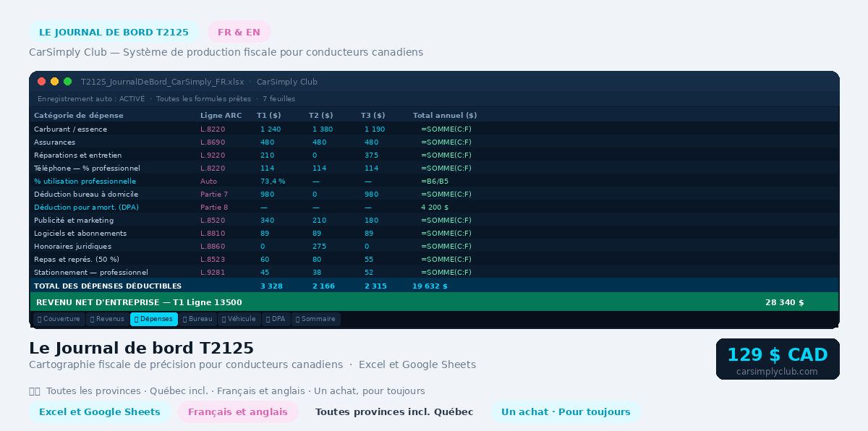The image size is (868, 431).
Task: Click the 129 $ CAD price box
Action: coord(778,359)
